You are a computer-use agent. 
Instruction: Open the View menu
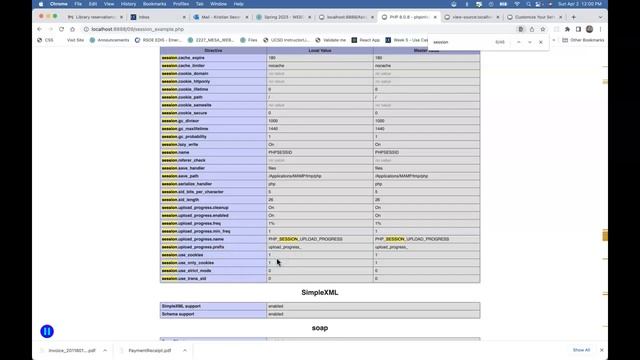[109, 4]
